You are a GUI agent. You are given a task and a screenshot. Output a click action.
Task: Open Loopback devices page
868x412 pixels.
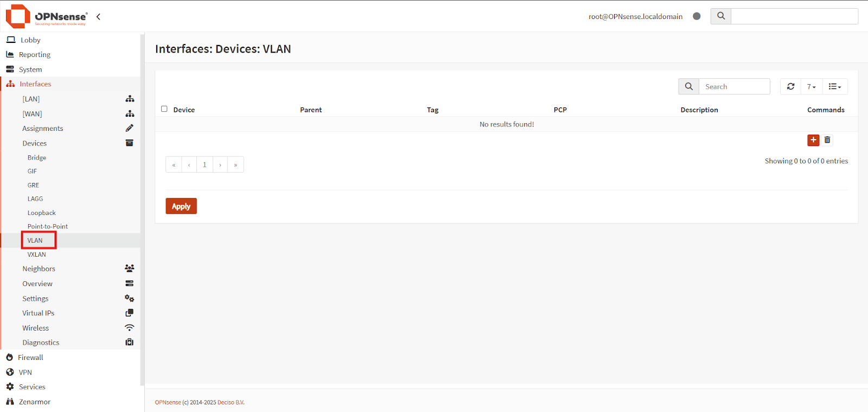click(x=42, y=213)
